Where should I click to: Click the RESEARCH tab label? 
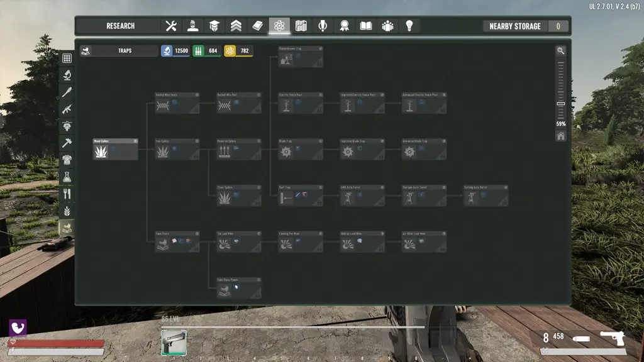point(119,26)
